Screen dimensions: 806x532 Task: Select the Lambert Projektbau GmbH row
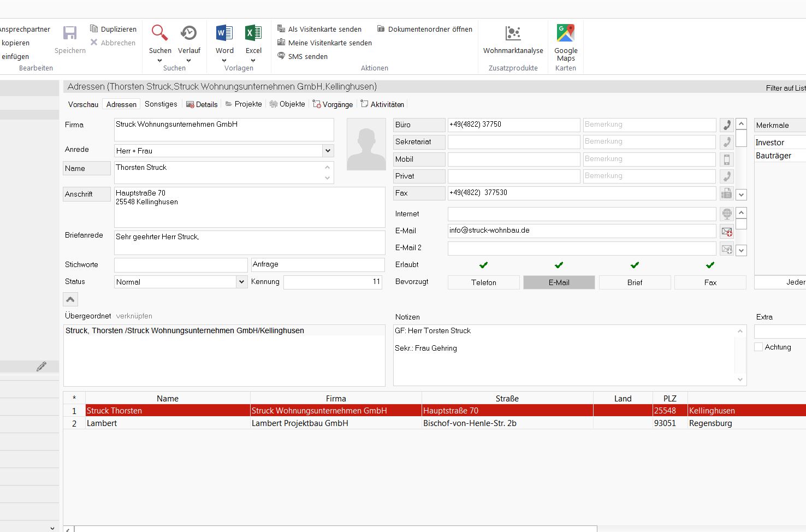tap(299, 423)
